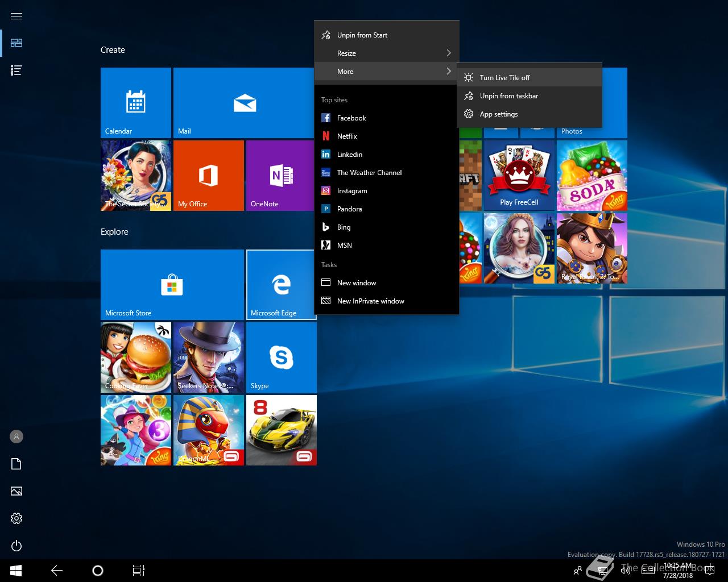Choose Unpin from taskbar
The image size is (728, 582).
pyautogui.click(x=530, y=96)
